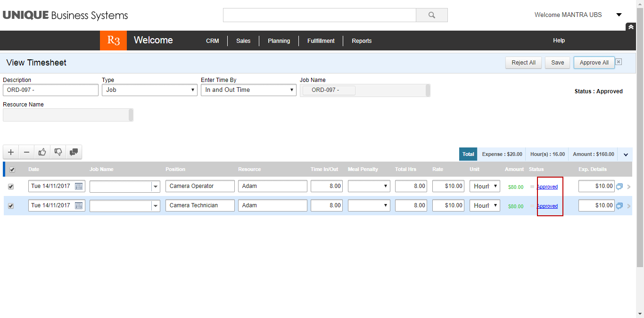Open the Enter Time By dropdown
This screenshot has width=644, height=318.
291,90
